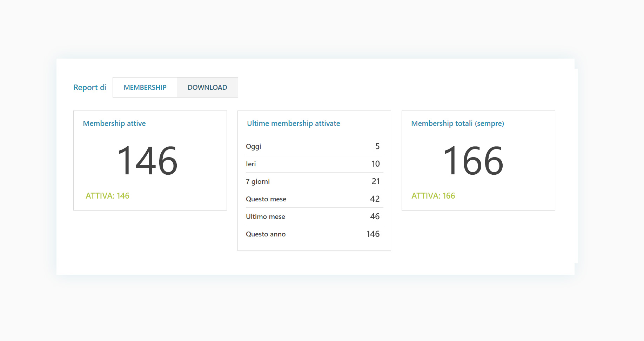The width and height of the screenshot is (644, 341).
Task: Click the 'Questo anno' row label
Action: (x=266, y=234)
